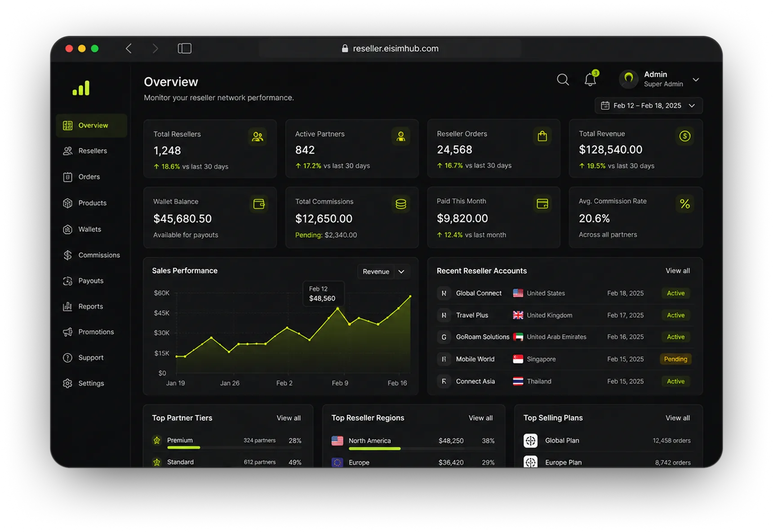Click the Pending status badge for Mobile World
The width and height of the screenshot is (773, 532).
point(675,359)
